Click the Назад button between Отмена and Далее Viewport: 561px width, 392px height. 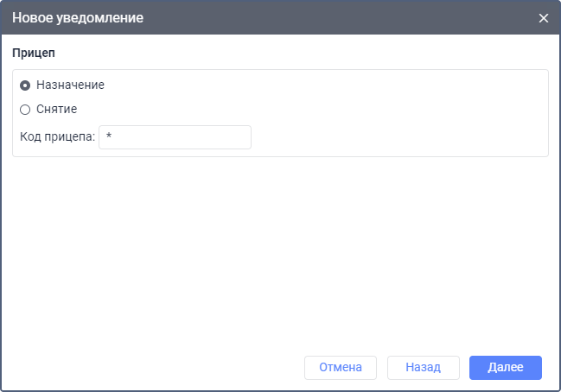pyautogui.click(x=424, y=367)
